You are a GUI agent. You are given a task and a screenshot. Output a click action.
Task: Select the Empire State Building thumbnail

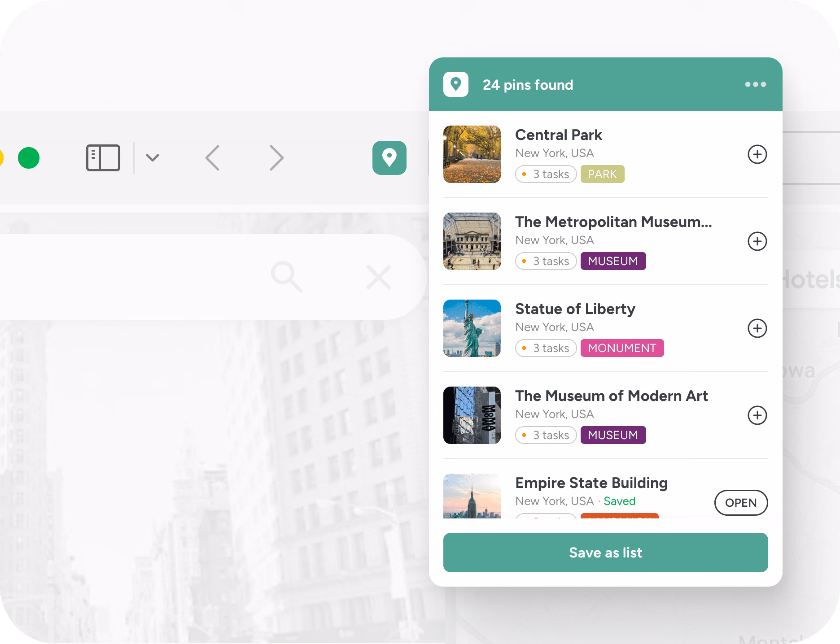[472, 496]
